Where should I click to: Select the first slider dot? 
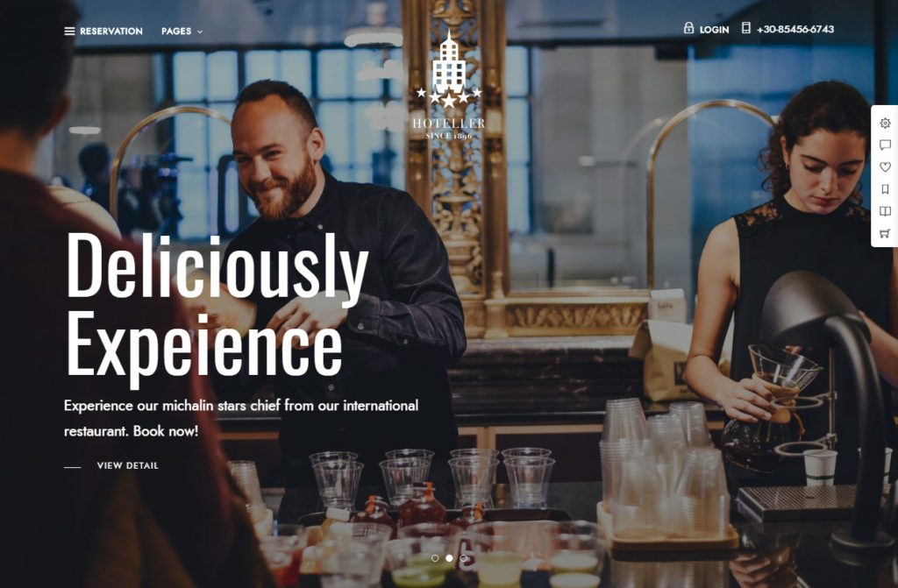tap(435, 558)
